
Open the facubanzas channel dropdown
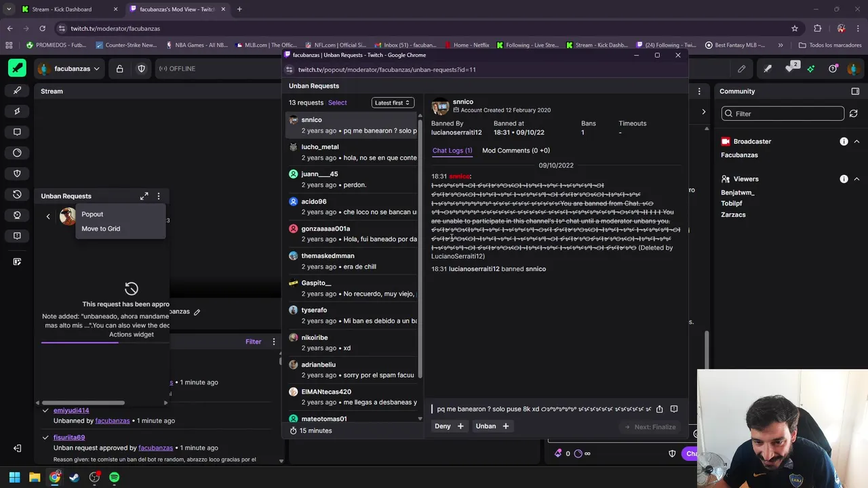tap(69, 68)
